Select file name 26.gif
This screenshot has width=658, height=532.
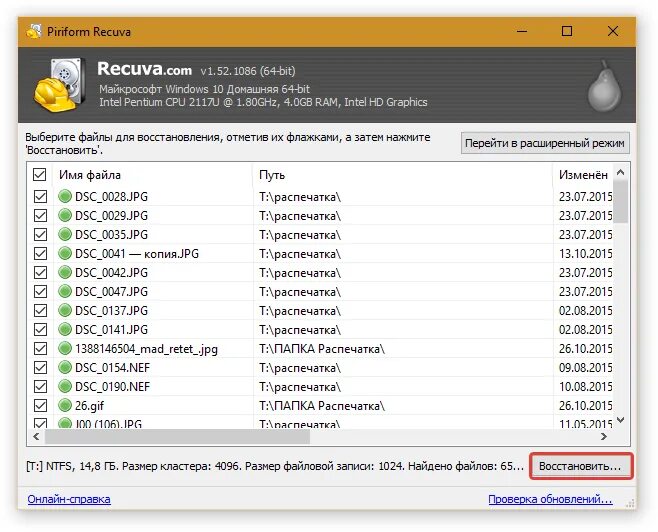[x=89, y=406]
